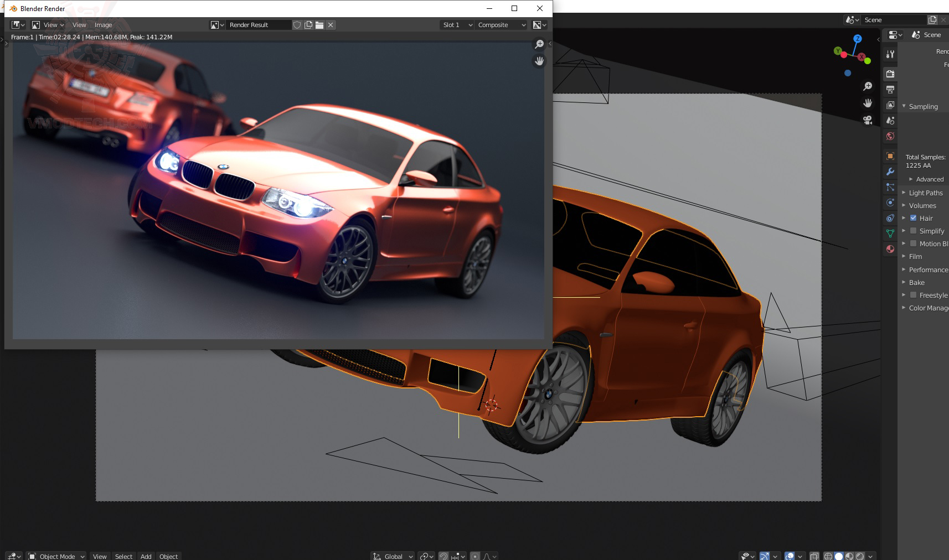The width and height of the screenshot is (949, 560).
Task: Click the zoom magnifier in Blender Render window
Action: pyautogui.click(x=539, y=44)
